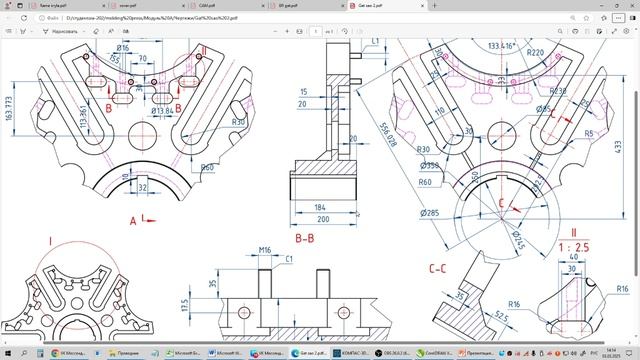Click the page number input field
Viewport: 640px width, 360px height.
click(x=316, y=31)
